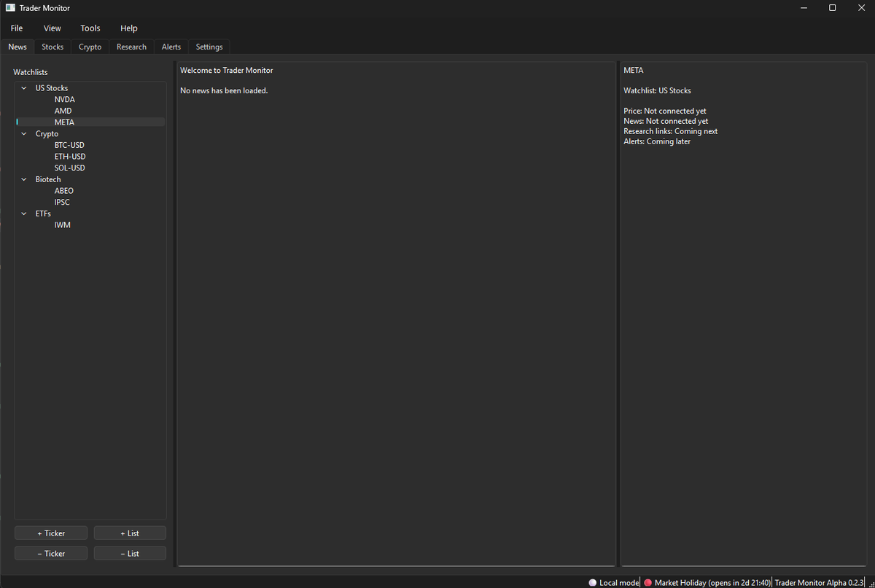Click the Market Holiday countdown text
875x588 pixels.
pyautogui.click(x=712, y=583)
